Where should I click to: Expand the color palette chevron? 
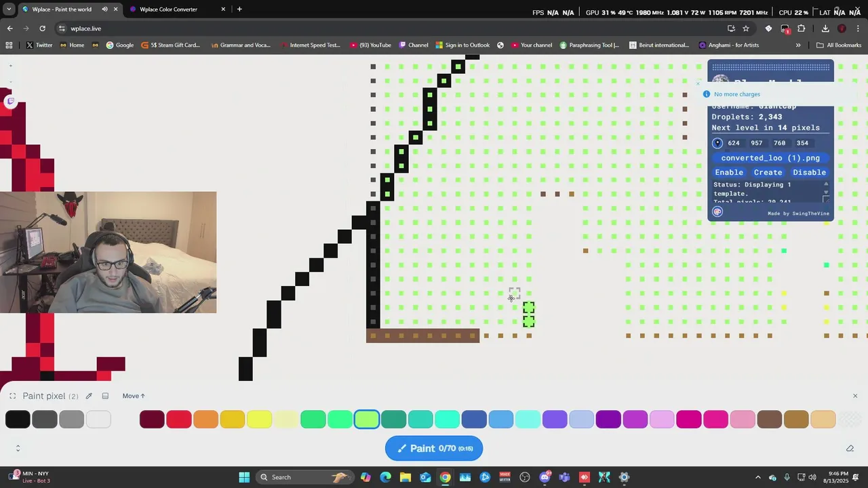coord(18,448)
